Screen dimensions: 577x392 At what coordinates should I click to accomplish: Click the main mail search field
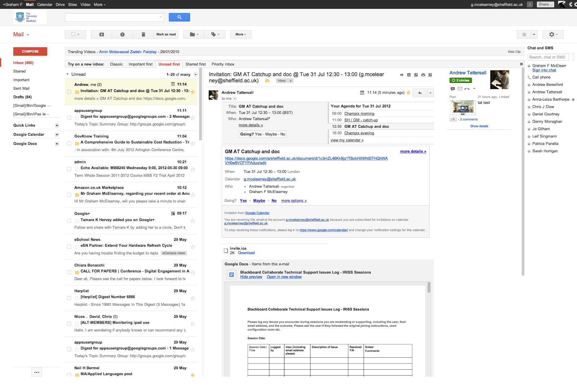[114, 17]
